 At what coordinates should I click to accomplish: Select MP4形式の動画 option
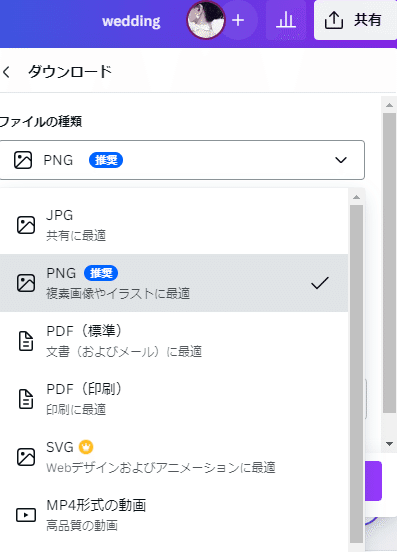[x=174, y=515]
